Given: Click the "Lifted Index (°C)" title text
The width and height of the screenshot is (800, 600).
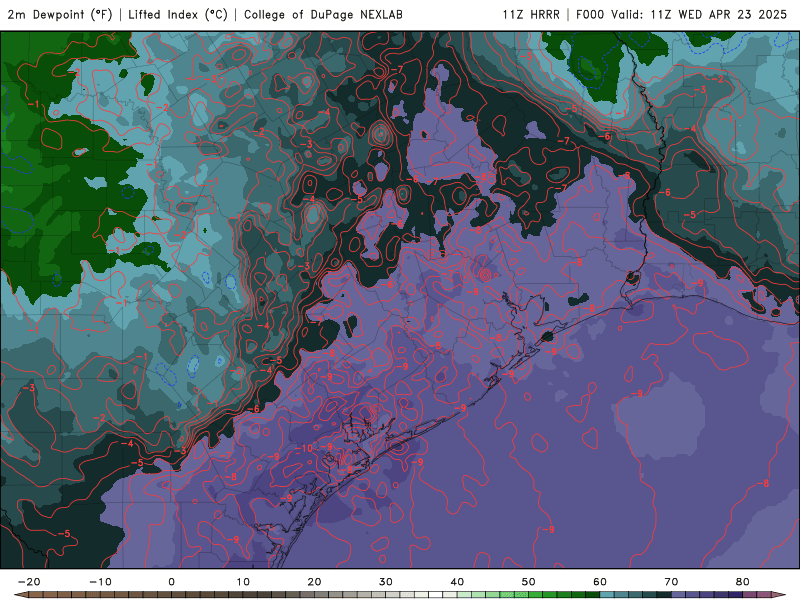Looking at the screenshot, I should [178, 15].
